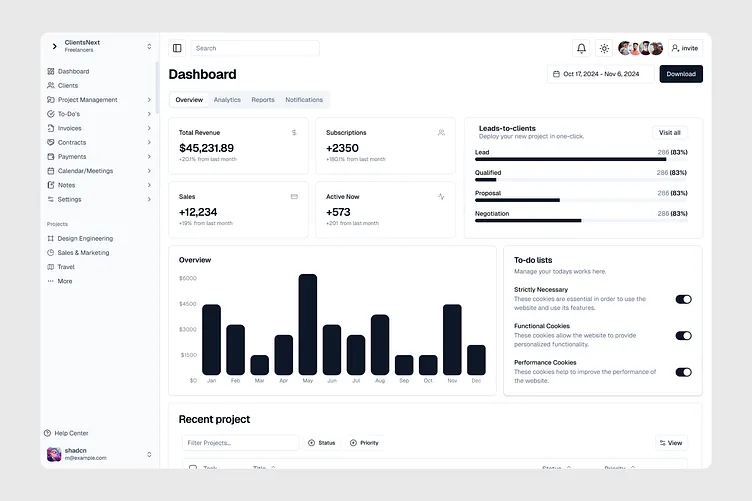Image resolution: width=752 pixels, height=501 pixels.
Task: Click the Visit all button
Action: [670, 133]
